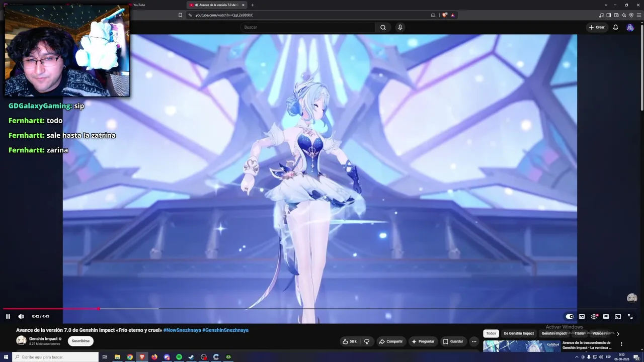Open Brave Rewards triangle icon
Screen dimensions: 644x362
[x=452, y=15]
